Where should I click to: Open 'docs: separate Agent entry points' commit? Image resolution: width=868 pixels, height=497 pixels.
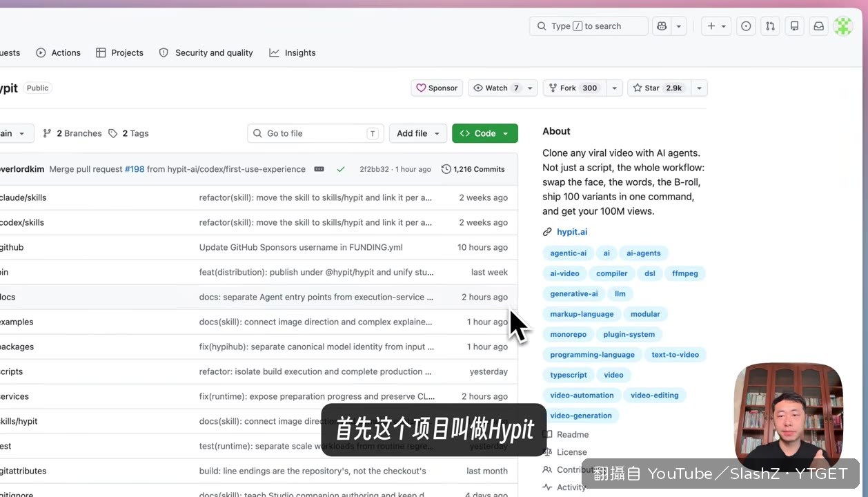tap(317, 297)
